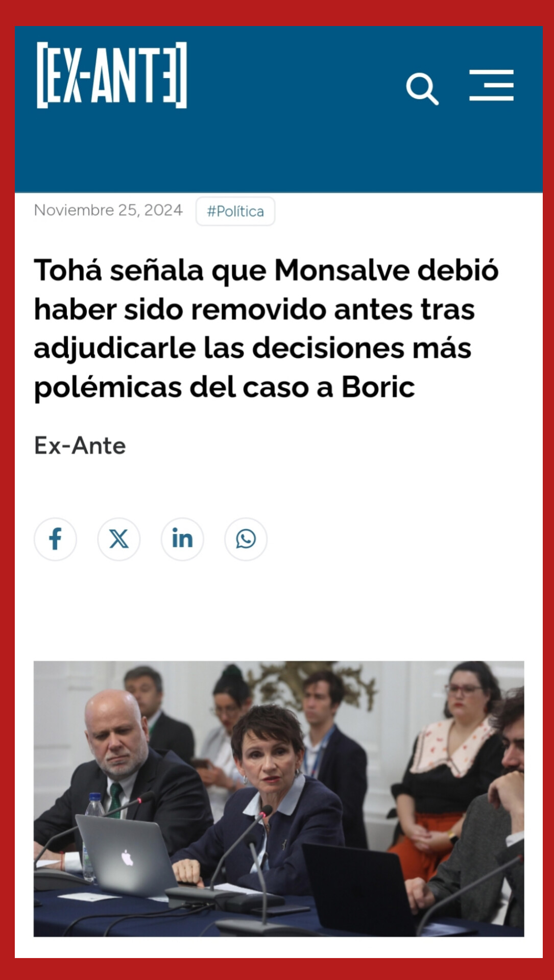Click the word Boric in the headline
This screenshot has width=554, height=980.
(x=378, y=386)
